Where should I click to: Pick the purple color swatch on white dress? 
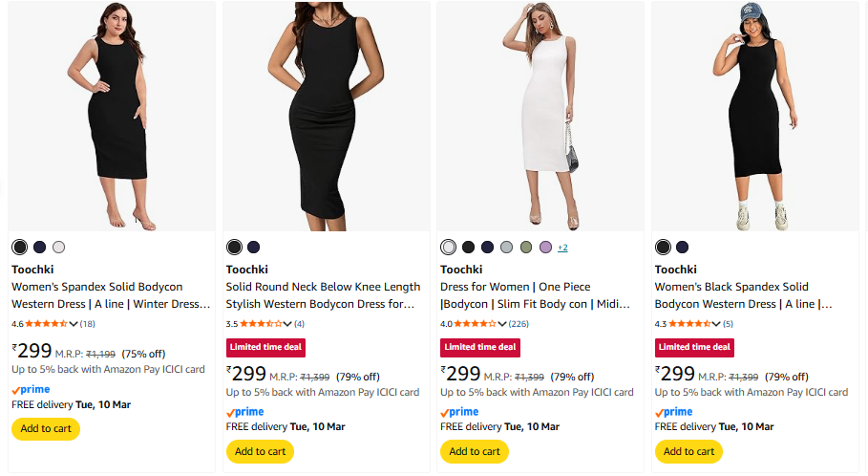click(x=546, y=248)
